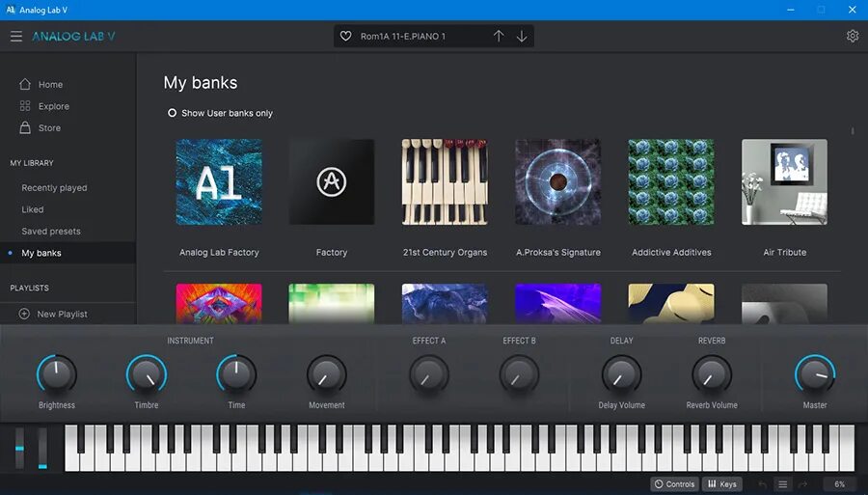Open Liked presets list
Screen dimensions: 868x495
(33, 209)
